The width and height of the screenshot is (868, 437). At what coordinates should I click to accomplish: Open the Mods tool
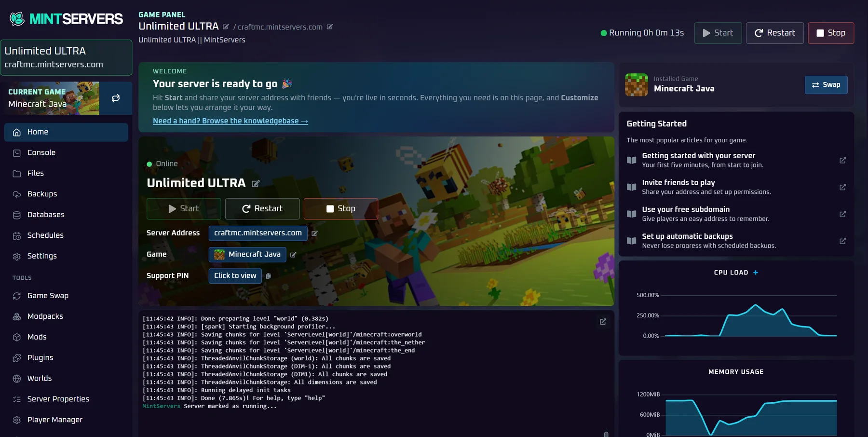[x=66, y=337]
